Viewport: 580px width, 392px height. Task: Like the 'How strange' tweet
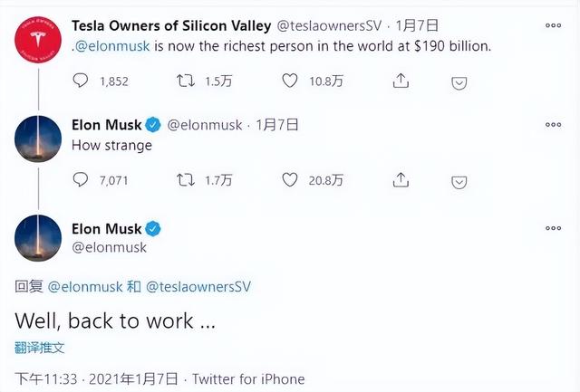pyautogui.click(x=290, y=180)
